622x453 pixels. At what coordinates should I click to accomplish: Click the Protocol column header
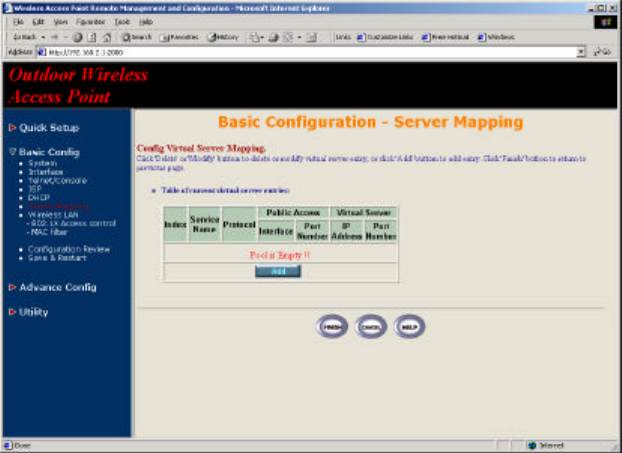point(239,225)
